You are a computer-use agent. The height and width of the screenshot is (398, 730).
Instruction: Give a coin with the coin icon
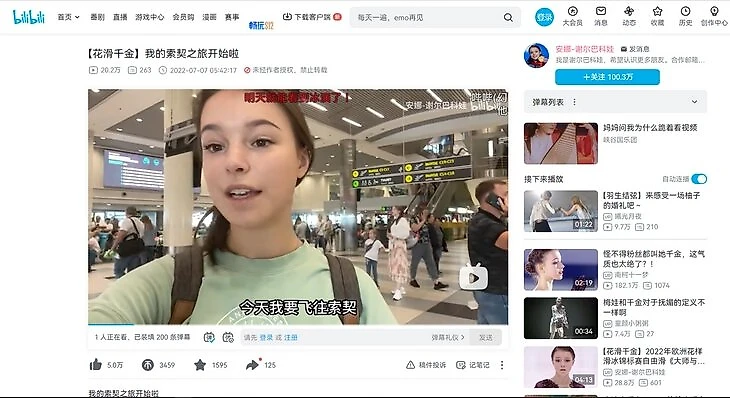148,365
